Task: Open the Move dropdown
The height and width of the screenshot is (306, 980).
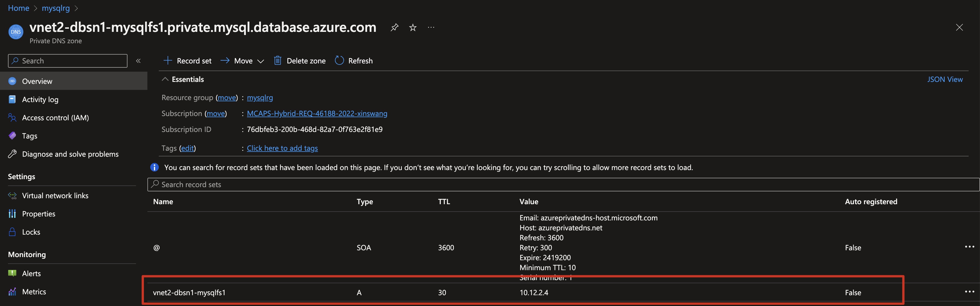Action: pyautogui.click(x=242, y=61)
